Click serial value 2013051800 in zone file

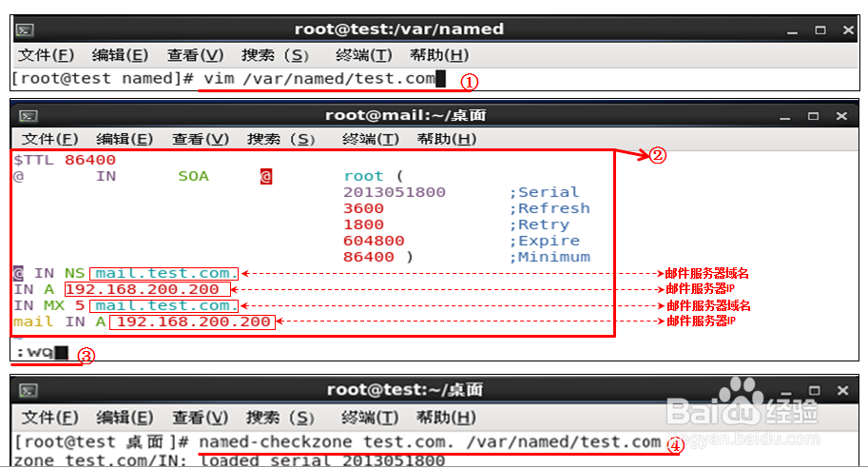pyautogui.click(x=395, y=192)
